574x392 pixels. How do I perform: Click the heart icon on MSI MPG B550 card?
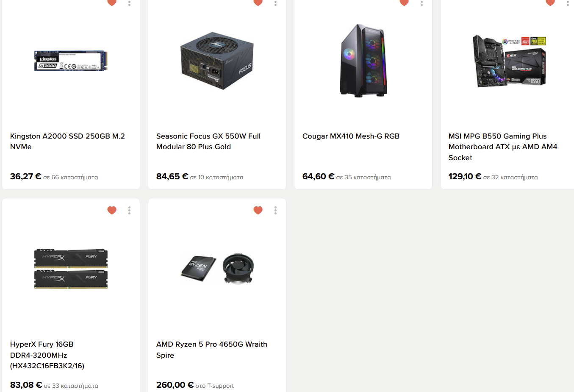tap(550, 3)
